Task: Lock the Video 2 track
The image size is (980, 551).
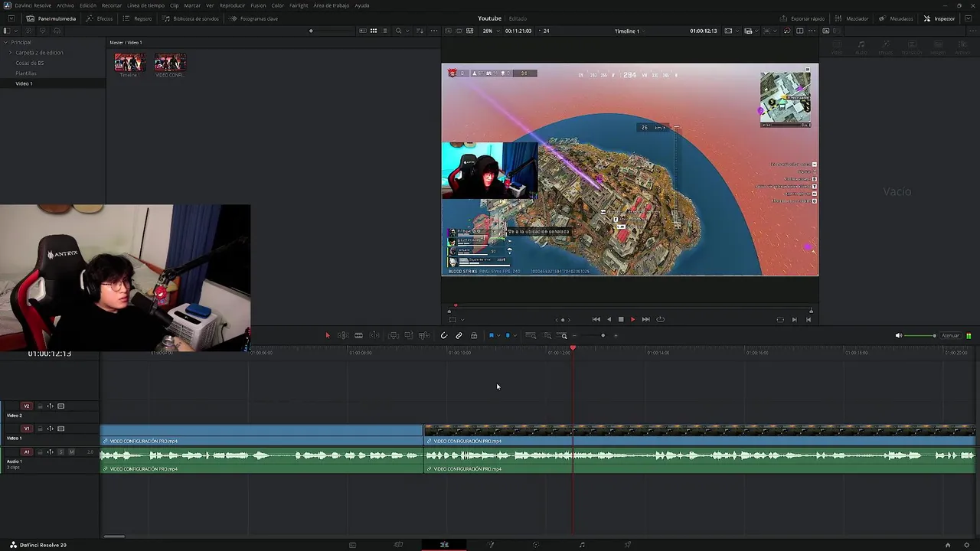Action: pos(40,406)
